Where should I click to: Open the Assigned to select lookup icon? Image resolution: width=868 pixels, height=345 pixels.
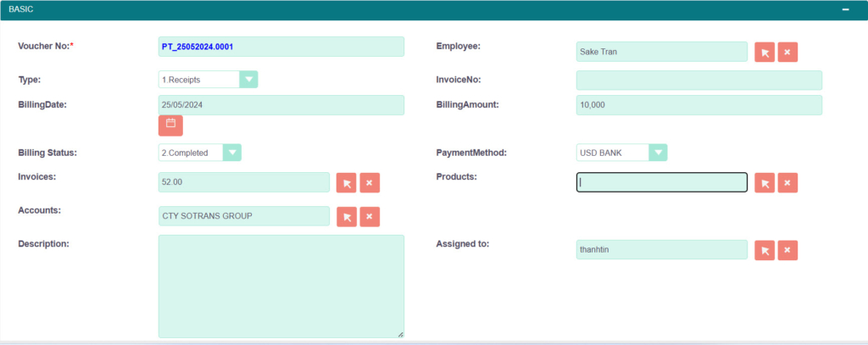coord(765,250)
